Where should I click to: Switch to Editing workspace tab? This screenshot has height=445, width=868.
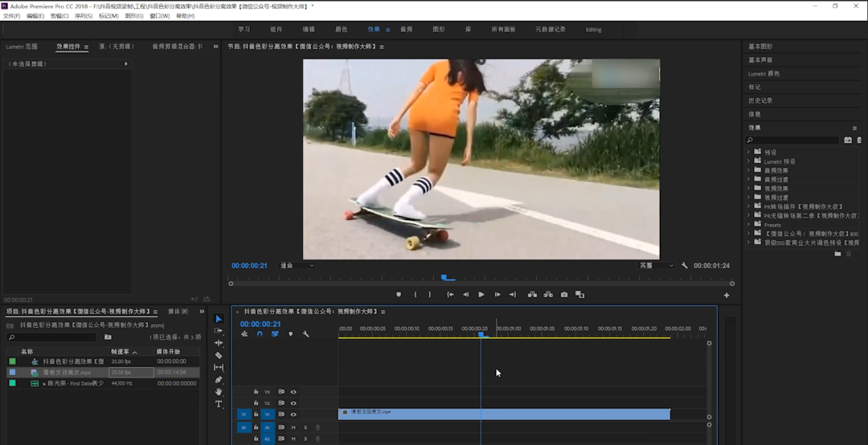pyautogui.click(x=593, y=30)
